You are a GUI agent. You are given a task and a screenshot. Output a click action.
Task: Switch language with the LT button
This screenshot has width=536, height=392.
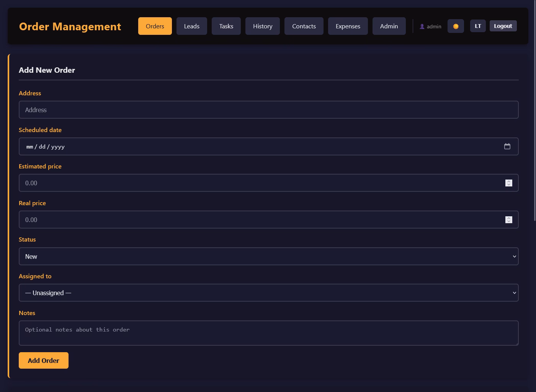click(x=478, y=26)
